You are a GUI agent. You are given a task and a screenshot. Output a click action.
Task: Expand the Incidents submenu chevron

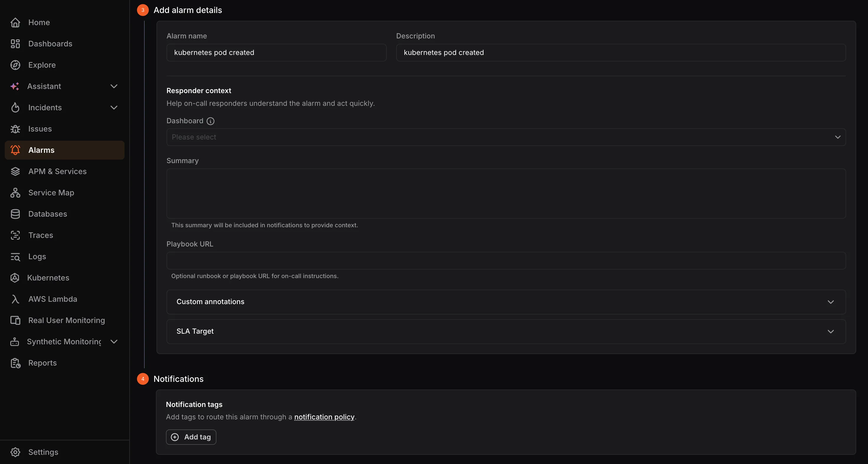click(114, 108)
